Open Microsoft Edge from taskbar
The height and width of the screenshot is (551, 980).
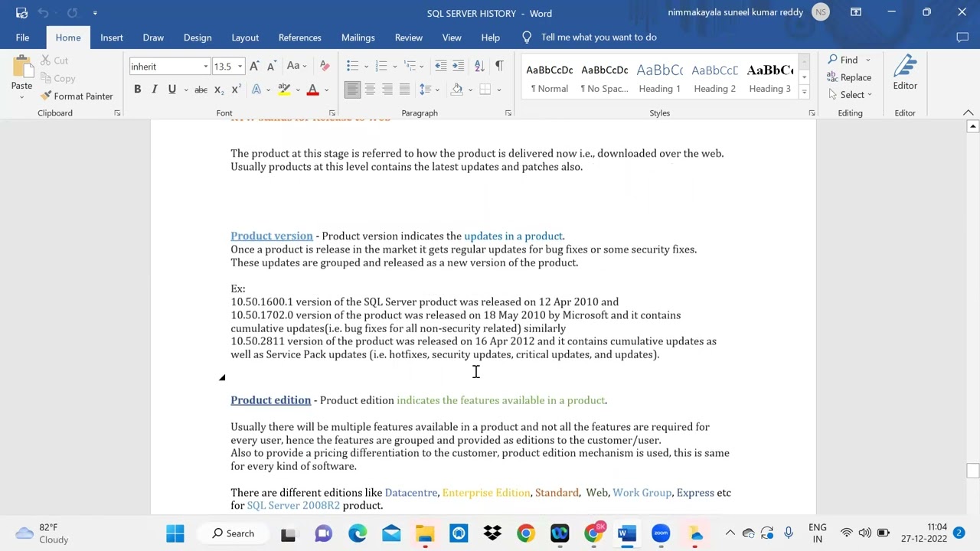358,533
